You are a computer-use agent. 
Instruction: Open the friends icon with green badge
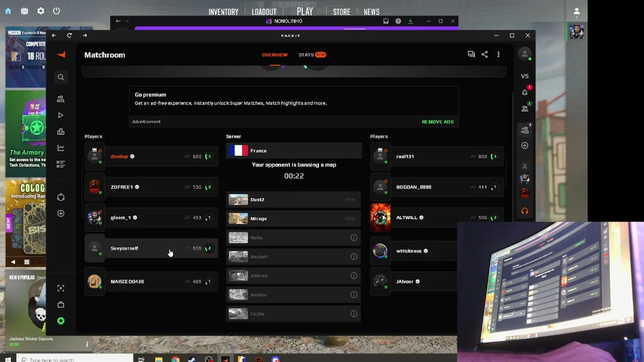click(x=525, y=108)
